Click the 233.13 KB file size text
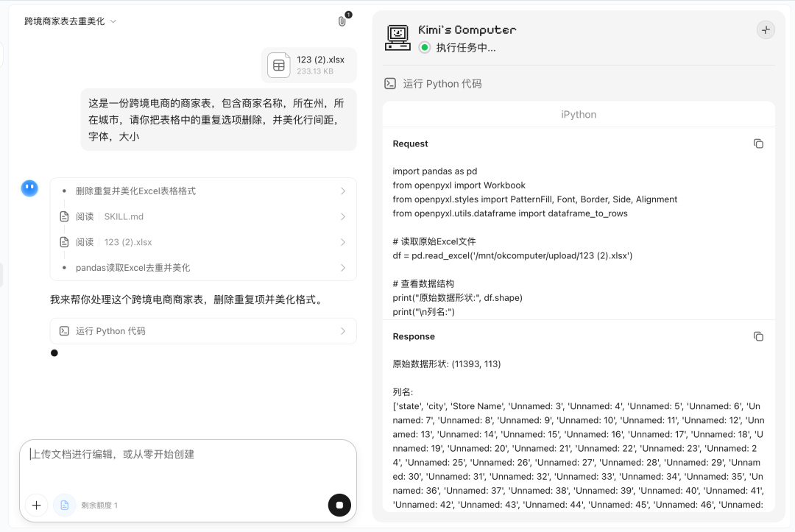Image resolution: width=795 pixels, height=532 pixels. tap(315, 71)
